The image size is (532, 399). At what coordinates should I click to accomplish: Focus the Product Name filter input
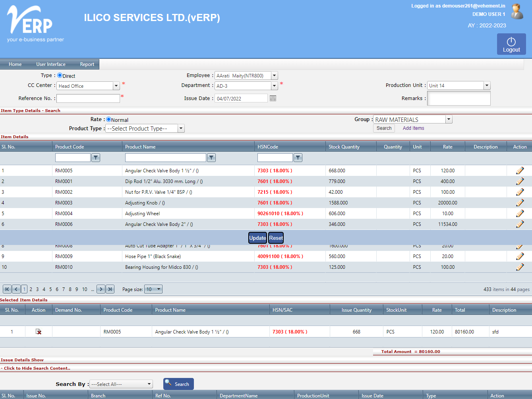pyautogui.click(x=166, y=158)
